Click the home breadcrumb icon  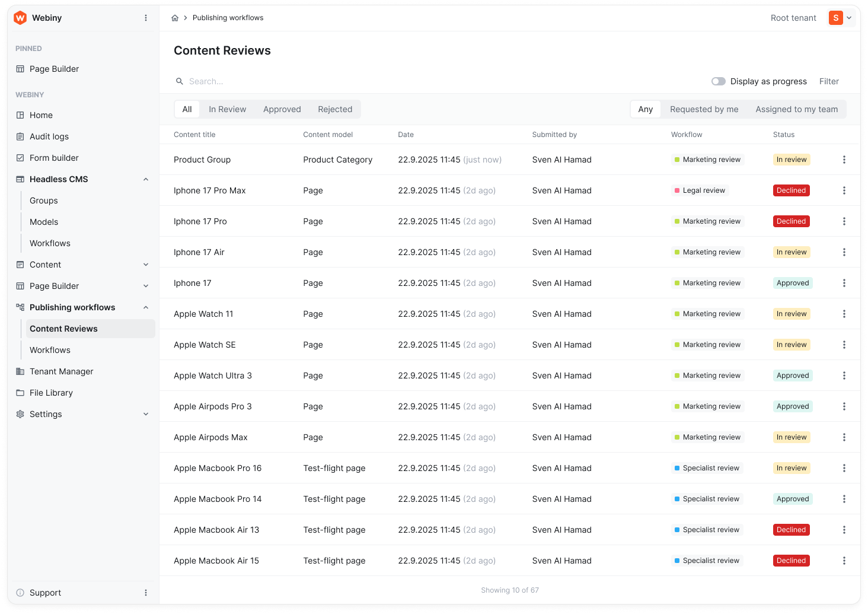click(175, 18)
